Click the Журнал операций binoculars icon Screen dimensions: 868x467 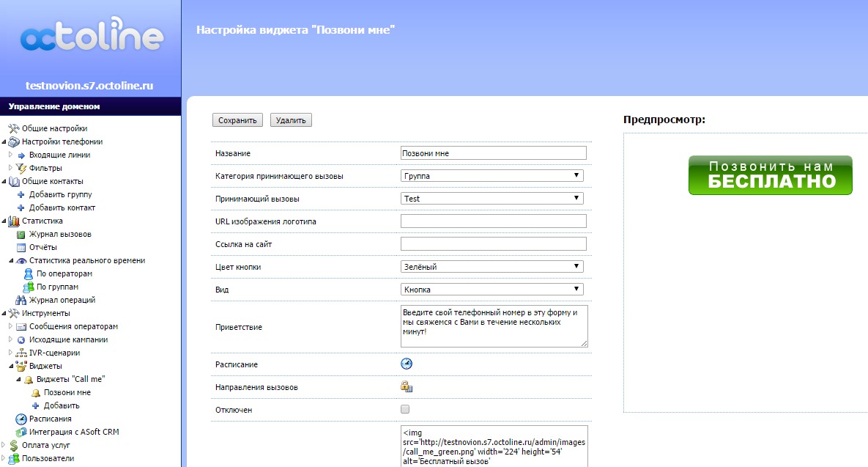coord(21,301)
